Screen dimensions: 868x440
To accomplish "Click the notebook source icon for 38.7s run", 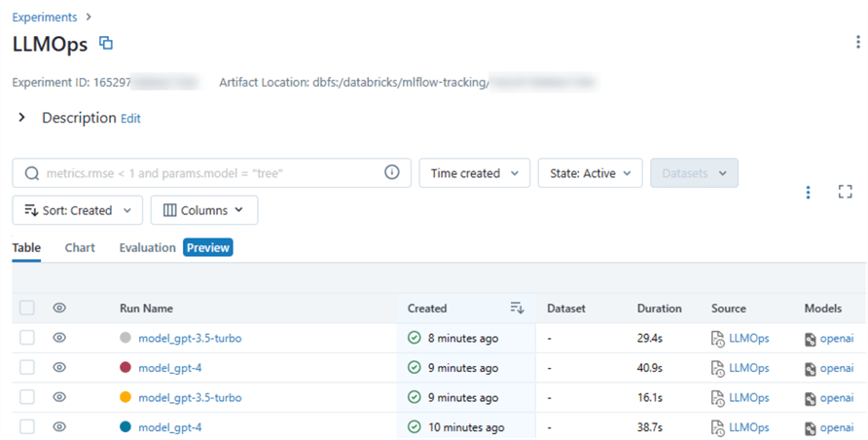I will pyautogui.click(x=717, y=428).
